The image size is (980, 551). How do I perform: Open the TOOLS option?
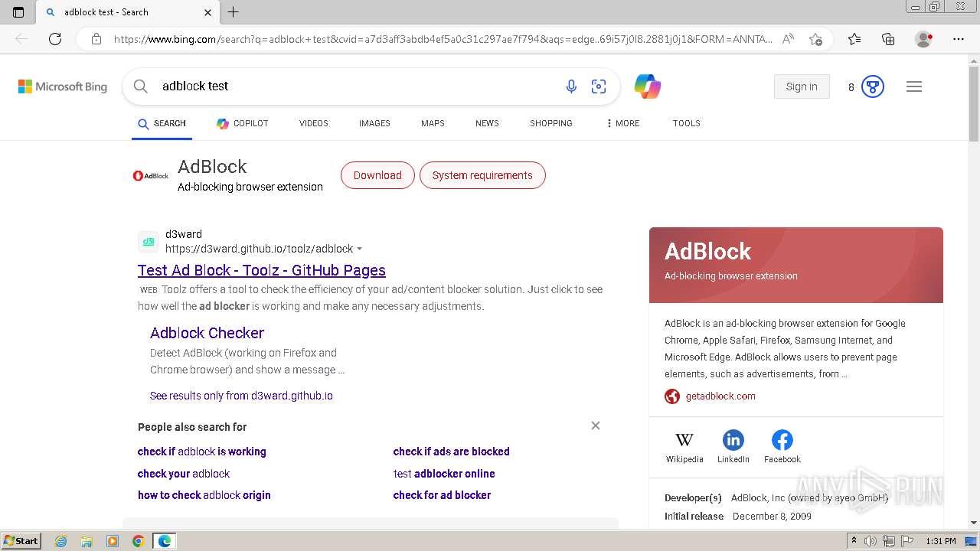pyautogui.click(x=687, y=123)
